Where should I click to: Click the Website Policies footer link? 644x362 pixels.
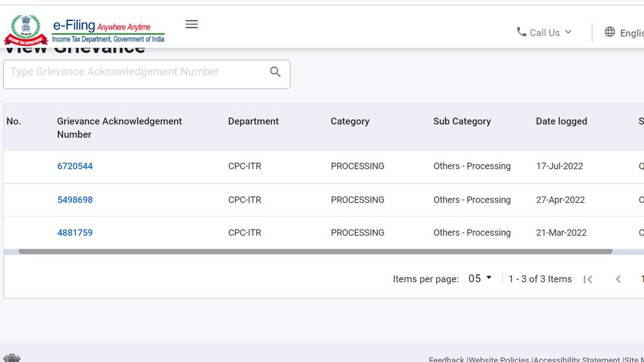pos(499,359)
